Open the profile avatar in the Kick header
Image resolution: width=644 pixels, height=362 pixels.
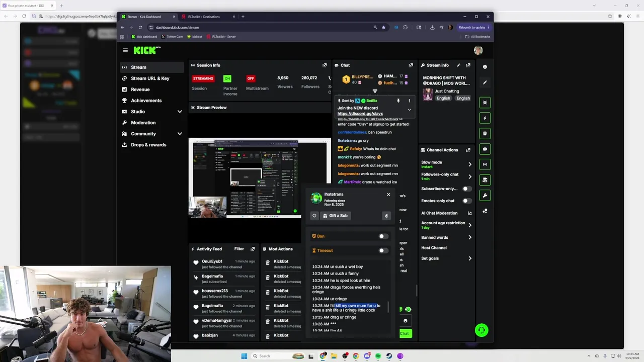tap(478, 50)
